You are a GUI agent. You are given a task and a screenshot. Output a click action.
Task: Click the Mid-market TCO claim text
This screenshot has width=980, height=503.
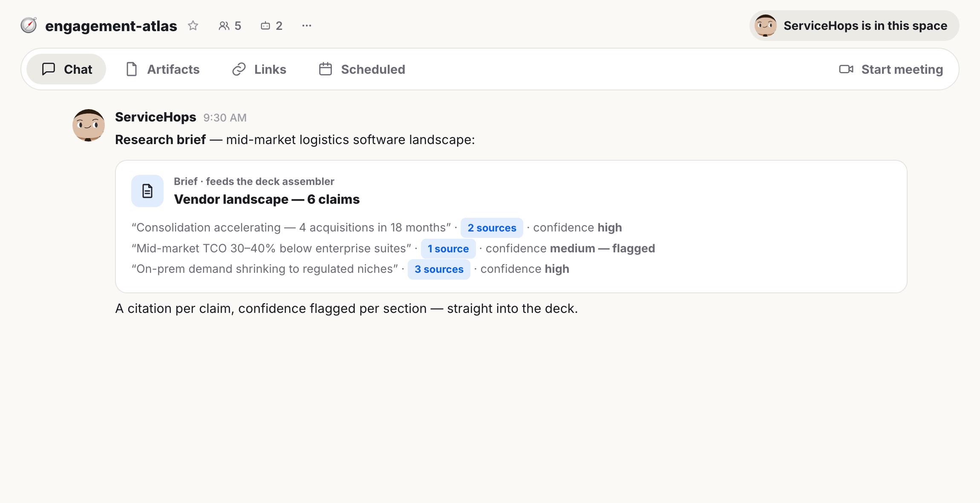[271, 249]
